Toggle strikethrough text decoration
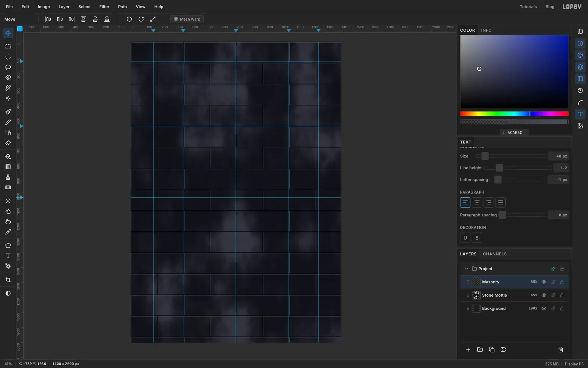This screenshot has height=368, width=588. 477,238
